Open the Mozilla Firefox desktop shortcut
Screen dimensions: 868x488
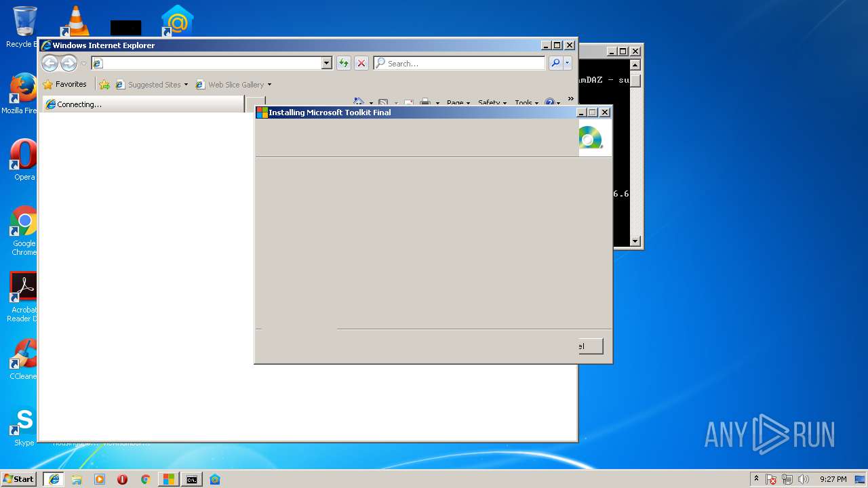click(x=22, y=94)
